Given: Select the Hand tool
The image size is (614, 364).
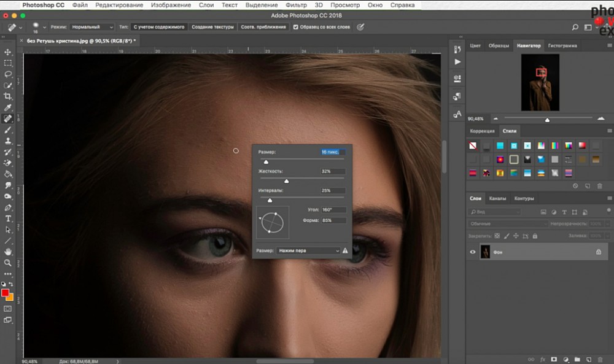Looking at the screenshot, I should pos(8,252).
